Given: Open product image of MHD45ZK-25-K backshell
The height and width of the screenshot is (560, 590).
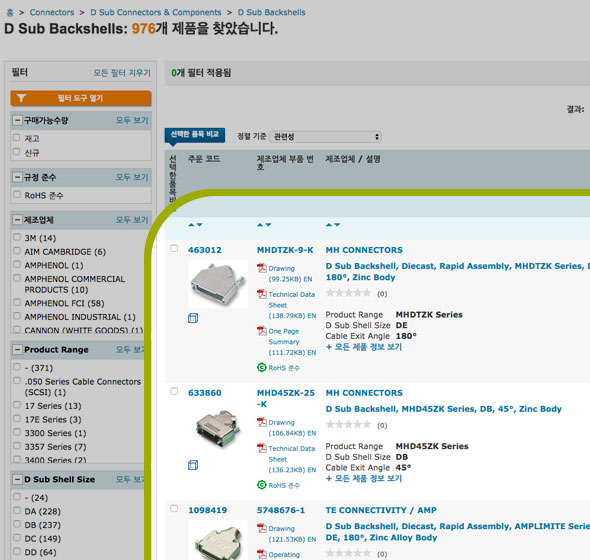Looking at the screenshot, I should [217, 429].
